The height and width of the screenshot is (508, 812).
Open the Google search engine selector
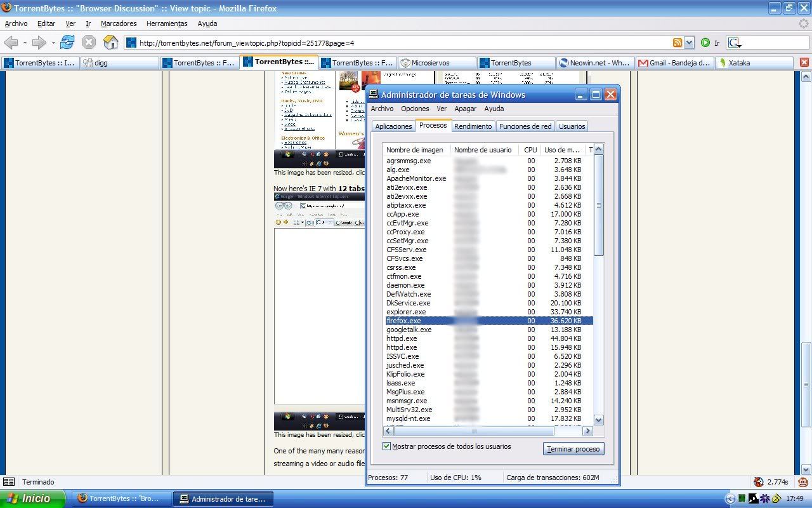point(736,43)
